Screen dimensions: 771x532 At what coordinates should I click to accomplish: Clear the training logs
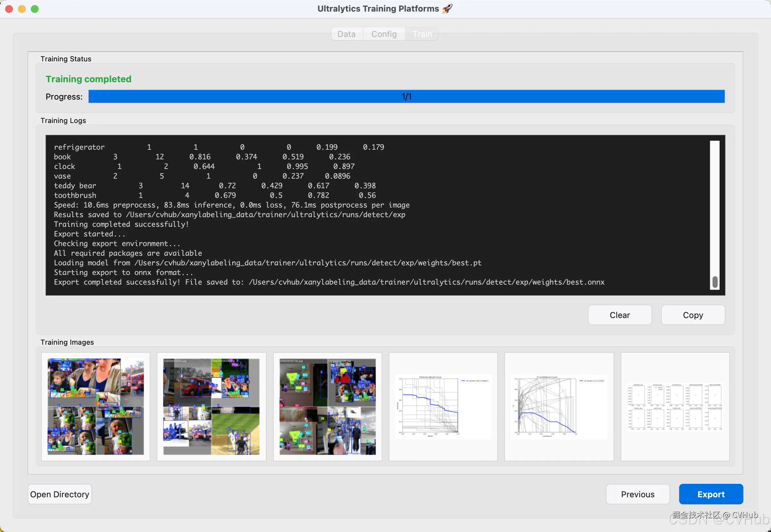619,315
